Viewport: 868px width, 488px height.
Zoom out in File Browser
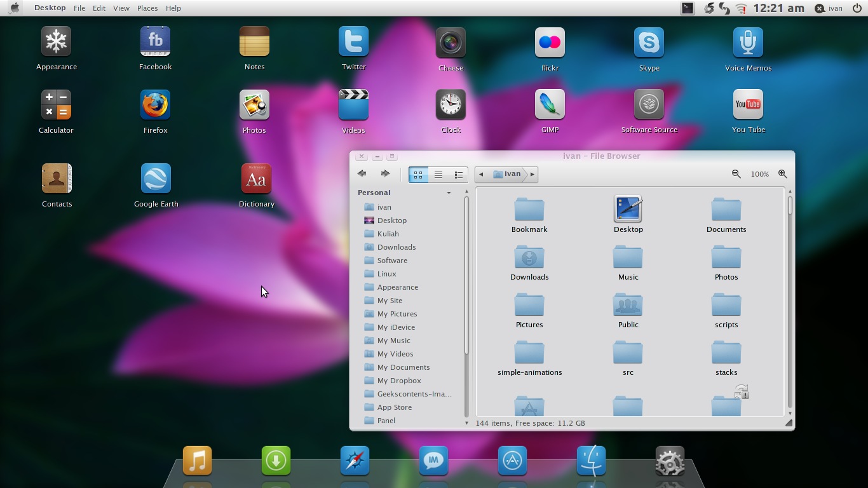click(x=736, y=174)
